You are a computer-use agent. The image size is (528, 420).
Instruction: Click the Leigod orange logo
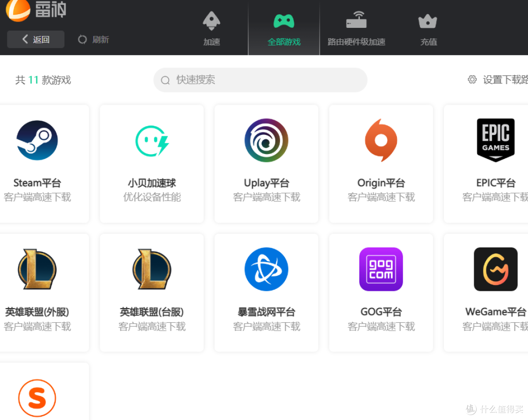tap(18, 10)
